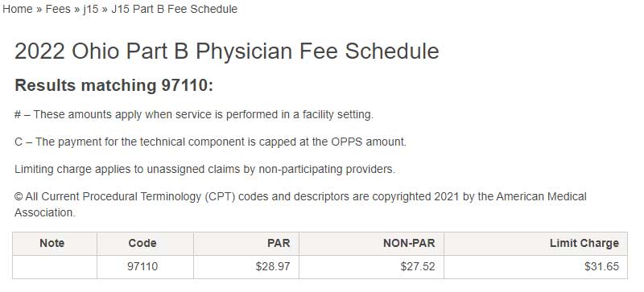Open the j15 breadcrumb link
644x292 pixels.
tap(91, 9)
